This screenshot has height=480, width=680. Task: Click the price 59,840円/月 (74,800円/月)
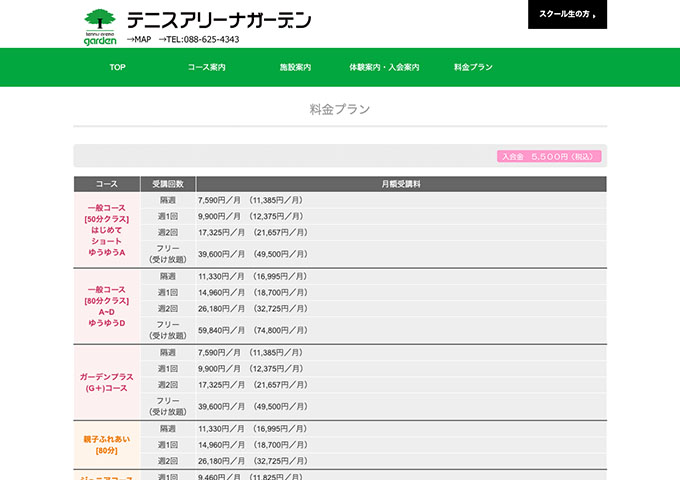pos(253,330)
